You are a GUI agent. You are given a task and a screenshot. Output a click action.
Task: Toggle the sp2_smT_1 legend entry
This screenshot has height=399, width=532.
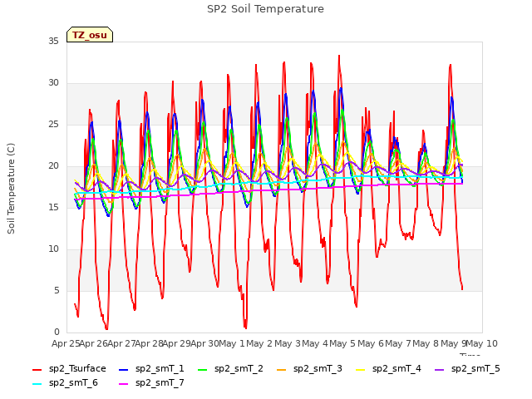[x=151, y=369]
